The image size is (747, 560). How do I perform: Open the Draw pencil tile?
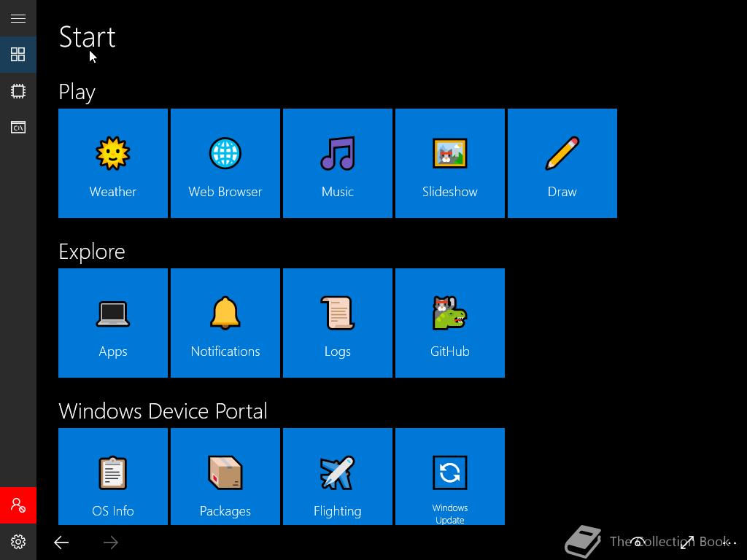(562, 163)
